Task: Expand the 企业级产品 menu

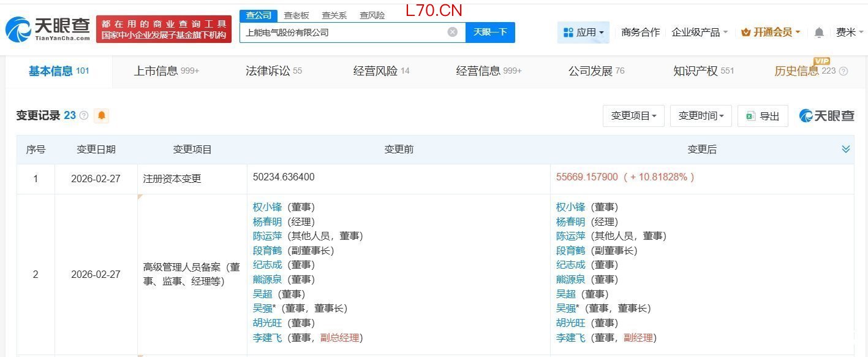Action: coord(700,32)
